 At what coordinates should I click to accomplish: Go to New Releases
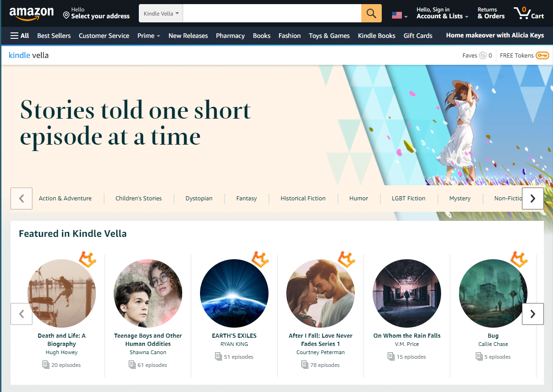[188, 36]
